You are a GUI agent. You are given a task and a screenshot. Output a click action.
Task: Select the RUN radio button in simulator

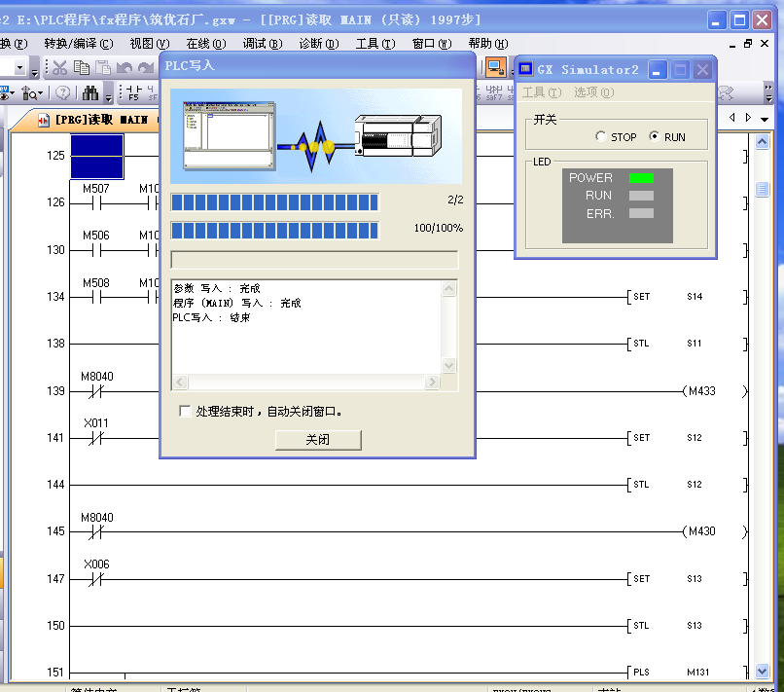654,137
